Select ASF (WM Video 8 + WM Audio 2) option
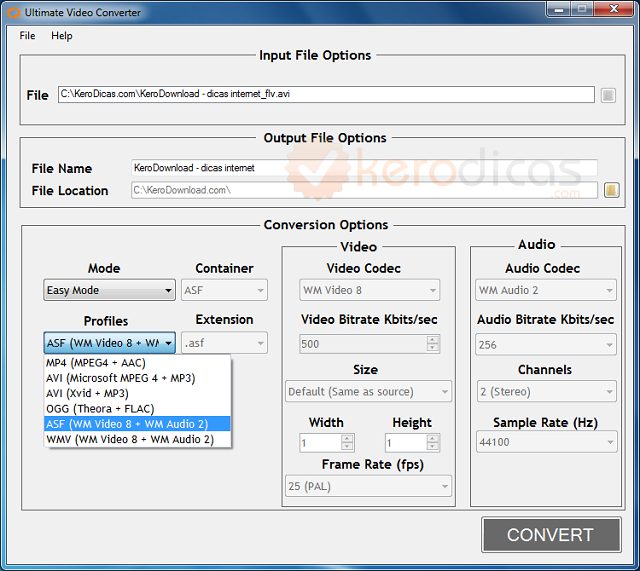 (x=137, y=424)
